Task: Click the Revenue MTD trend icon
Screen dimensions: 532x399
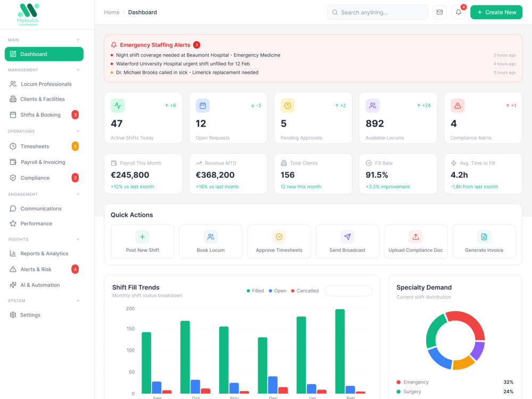Action: pos(199,163)
